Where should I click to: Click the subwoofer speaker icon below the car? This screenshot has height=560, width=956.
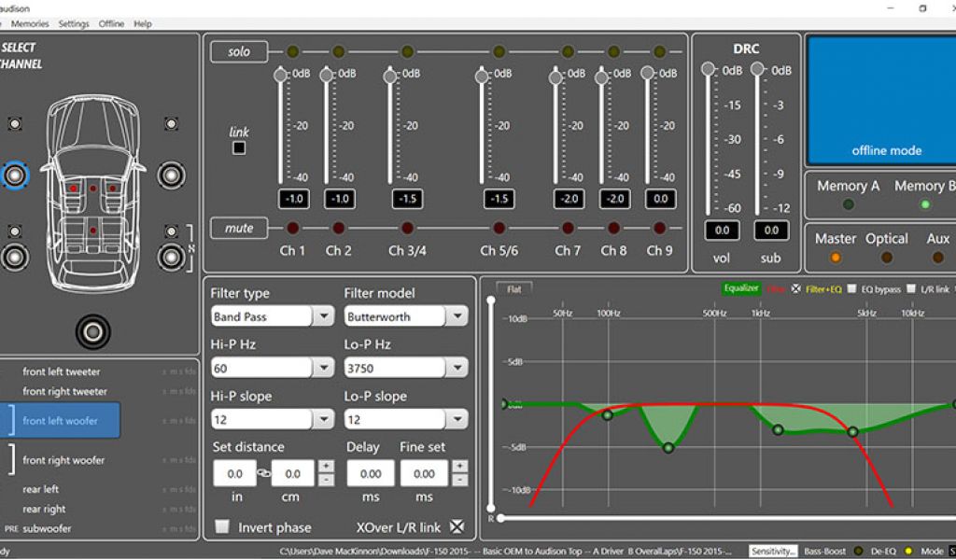coord(93,330)
